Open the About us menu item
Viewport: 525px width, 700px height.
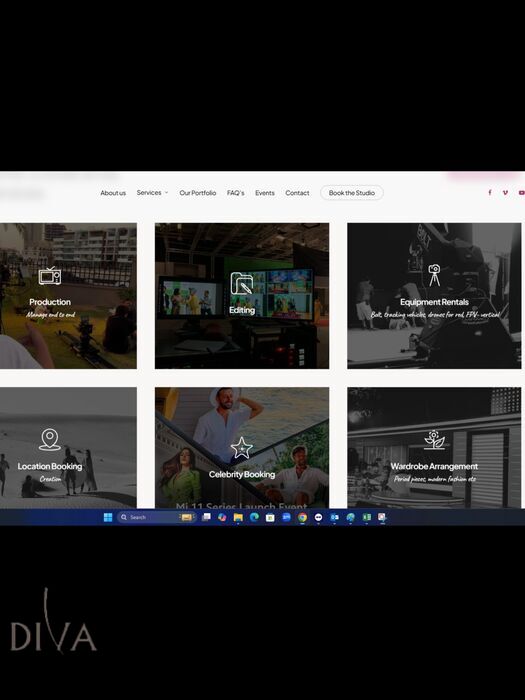tap(113, 193)
